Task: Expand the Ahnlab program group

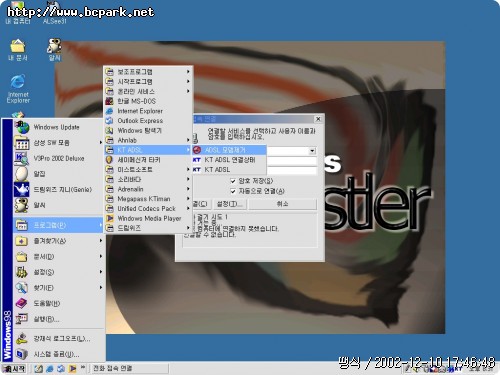Action: pyautogui.click(x=149, y=140)
